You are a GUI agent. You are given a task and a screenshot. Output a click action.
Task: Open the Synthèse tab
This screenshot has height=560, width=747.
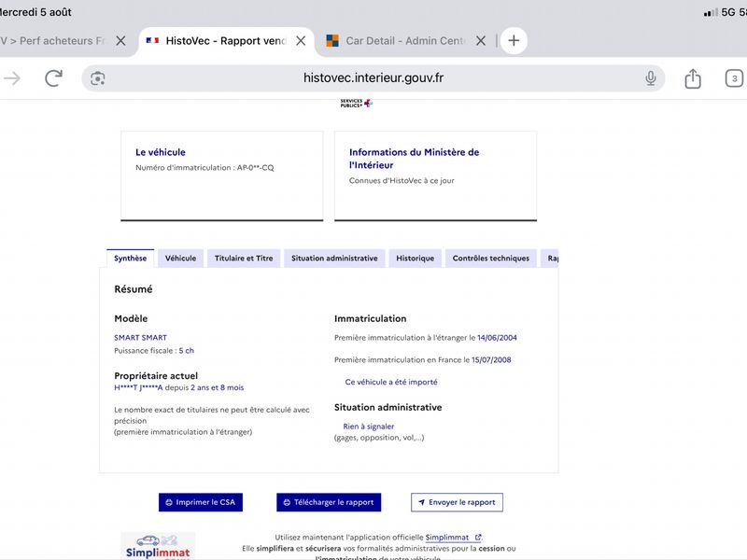pos(130,259)
